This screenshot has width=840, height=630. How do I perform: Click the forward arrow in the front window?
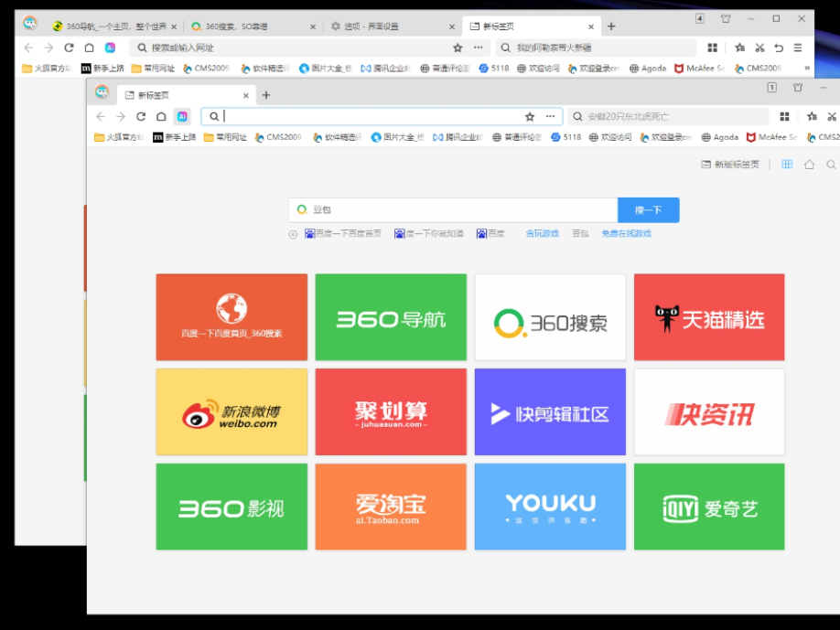121,116
